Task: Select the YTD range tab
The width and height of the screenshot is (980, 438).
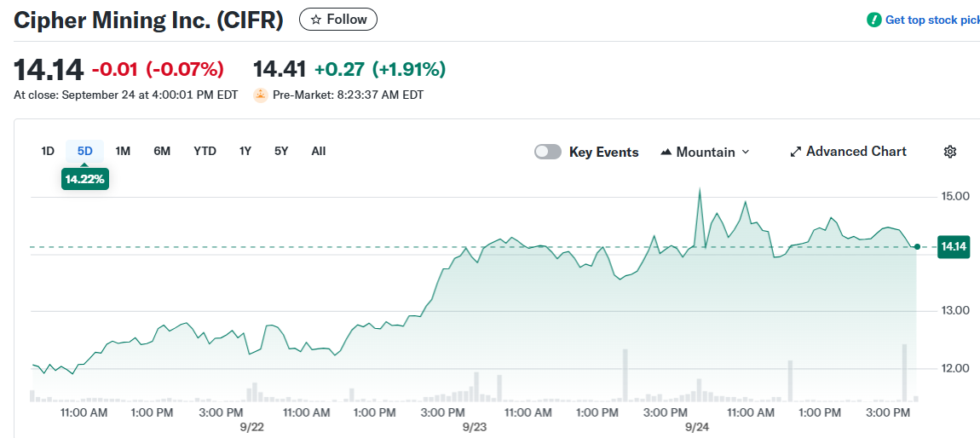Action: [205, 151]
